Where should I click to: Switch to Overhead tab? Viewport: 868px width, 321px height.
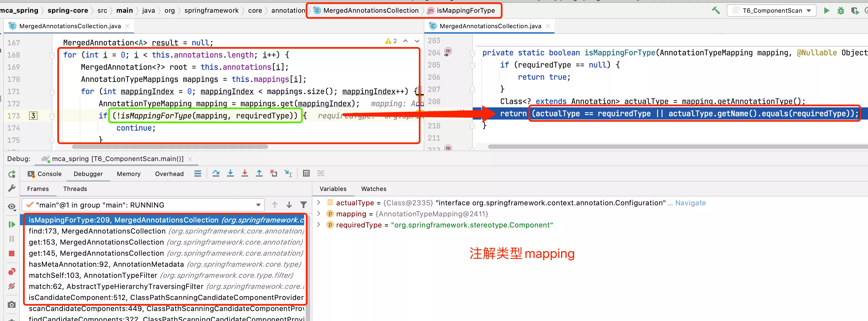pos(169,174)
